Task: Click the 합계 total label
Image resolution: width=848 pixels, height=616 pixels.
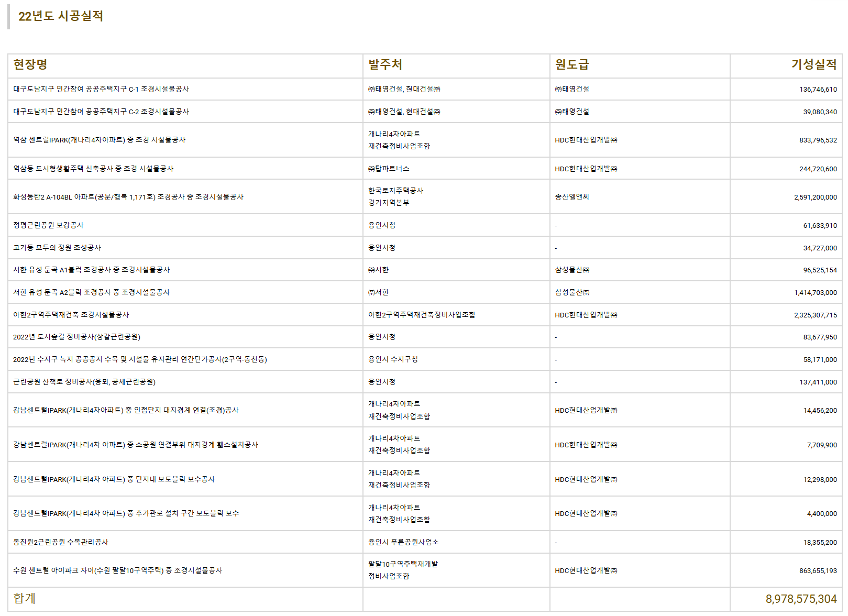Action: pos(25,598)
